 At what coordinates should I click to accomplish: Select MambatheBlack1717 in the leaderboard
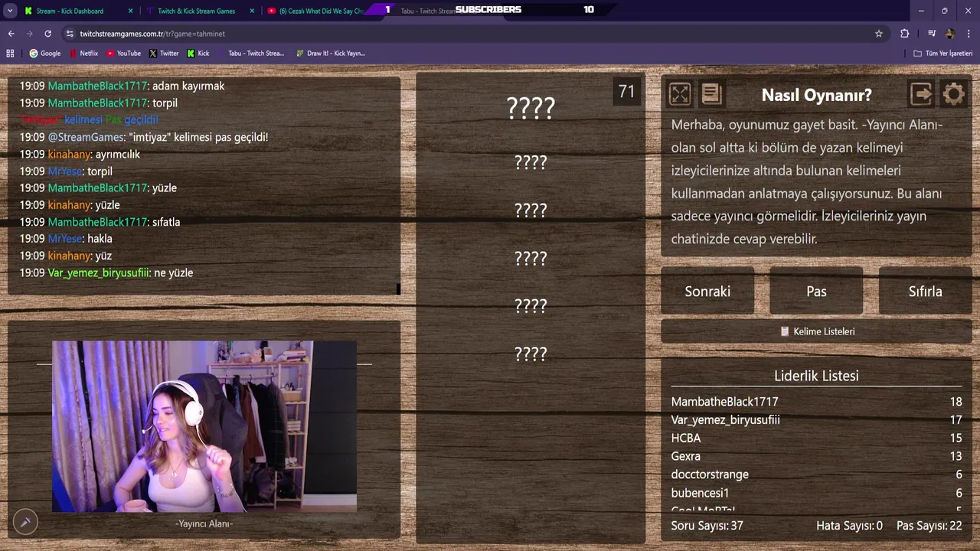click(816, 402)
